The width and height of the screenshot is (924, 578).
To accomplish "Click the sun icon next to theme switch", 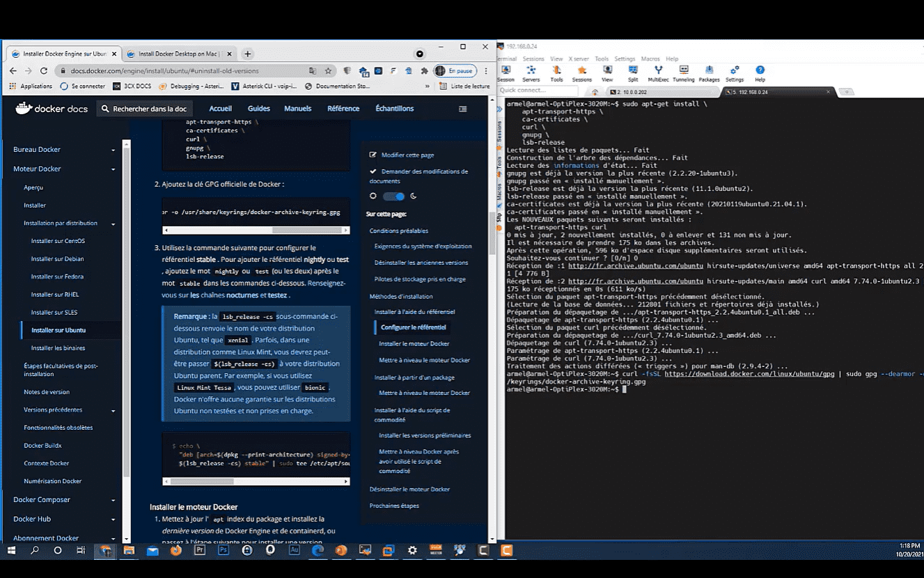I will (374, 196).
